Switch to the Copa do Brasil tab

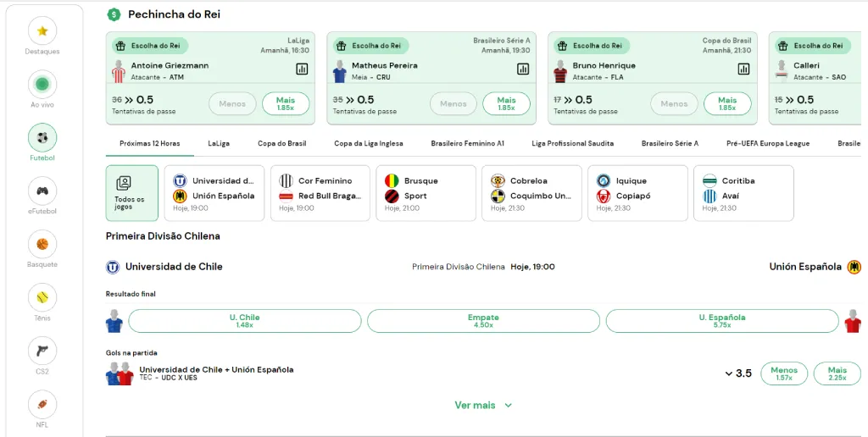pyautogui.click(x=281, y=144)
